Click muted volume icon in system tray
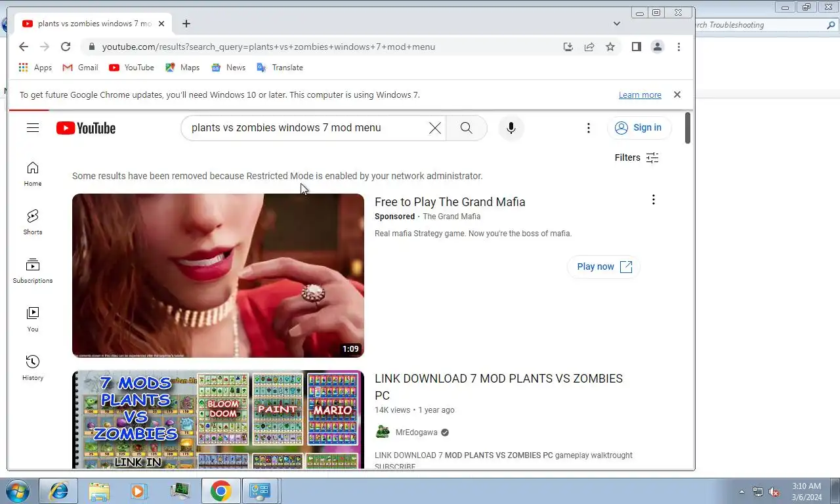Screen dimensions: 840x504 point(774,492)
